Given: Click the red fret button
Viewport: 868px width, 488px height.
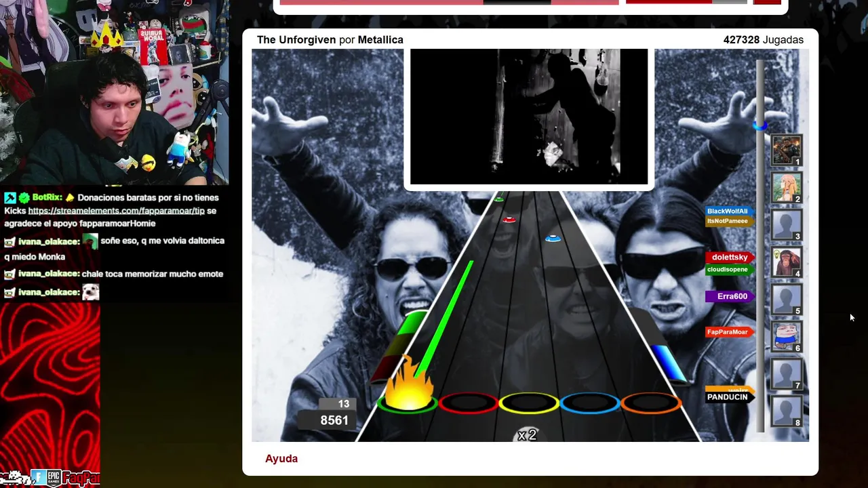Looking at the screenshot, I should click(468, 404).
